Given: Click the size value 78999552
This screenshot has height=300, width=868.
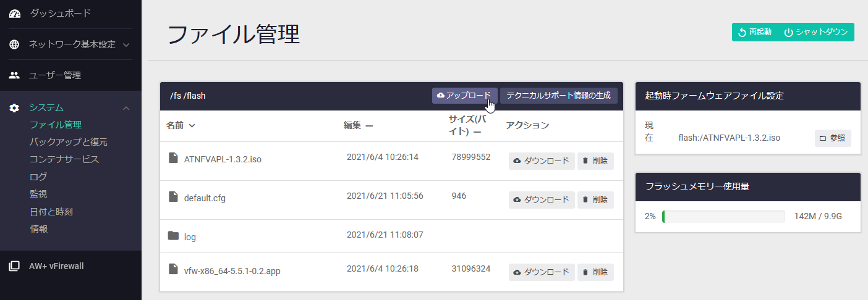Looking at the screenshot, I should tap(471, 157).
